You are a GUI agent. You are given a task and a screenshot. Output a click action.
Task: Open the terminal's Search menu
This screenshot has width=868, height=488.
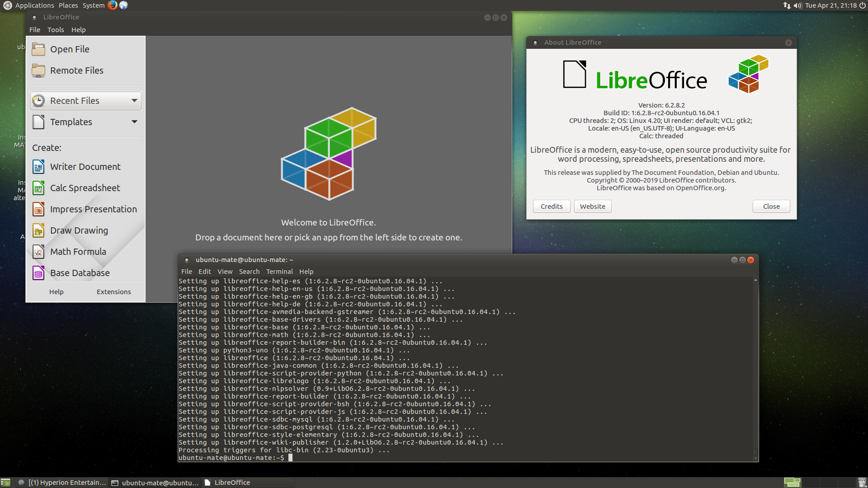coord(249,272)
